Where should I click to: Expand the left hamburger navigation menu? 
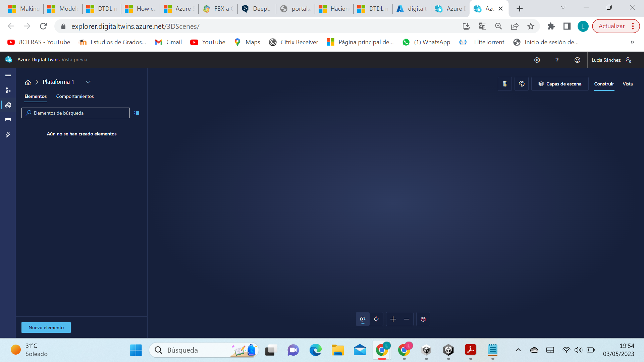pyautogui.click(x=8, y=75)
